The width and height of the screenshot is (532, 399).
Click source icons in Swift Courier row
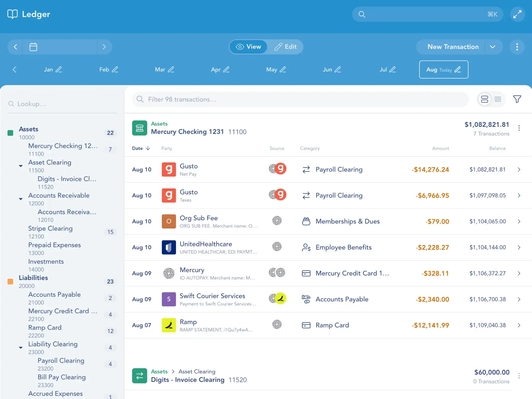click(x=277, y=298)
